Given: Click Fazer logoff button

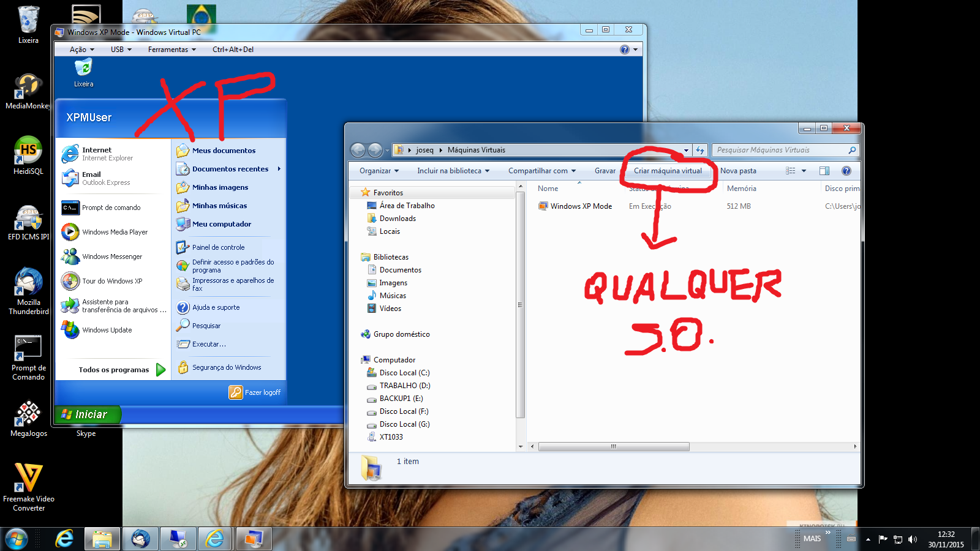Looking at the screenshot, I should [x=255, y=392].
